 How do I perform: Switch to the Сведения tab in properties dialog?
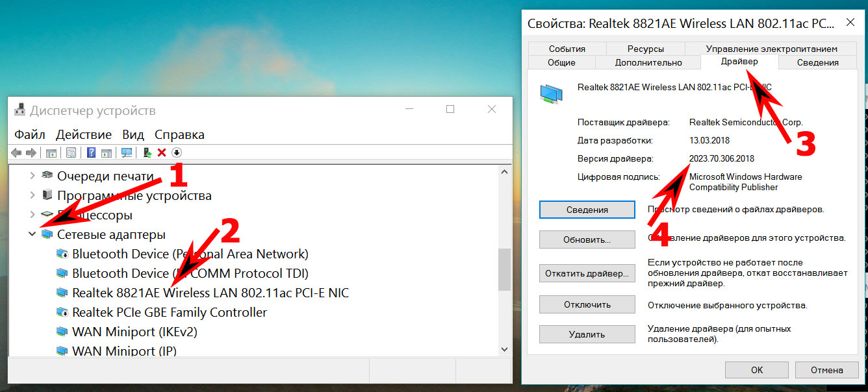818,62
